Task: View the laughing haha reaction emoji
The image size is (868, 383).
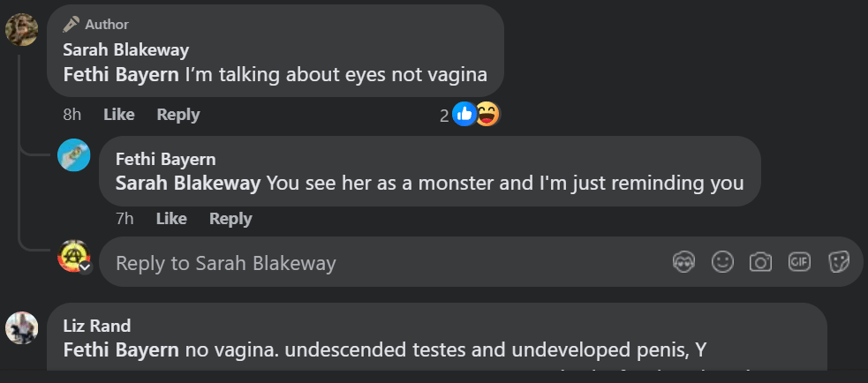Action: (x=487, y=114)
